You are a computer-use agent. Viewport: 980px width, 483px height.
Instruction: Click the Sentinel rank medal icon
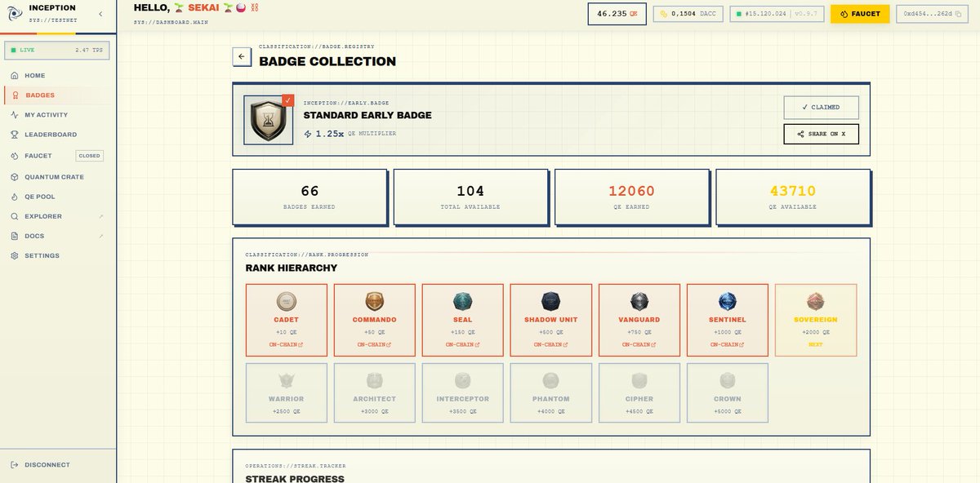click(728, 301)
